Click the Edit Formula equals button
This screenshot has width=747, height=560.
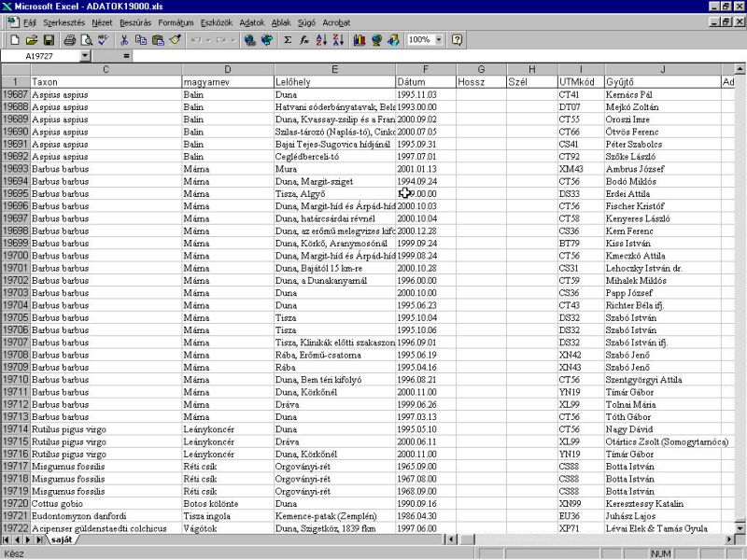coord(126,56)
